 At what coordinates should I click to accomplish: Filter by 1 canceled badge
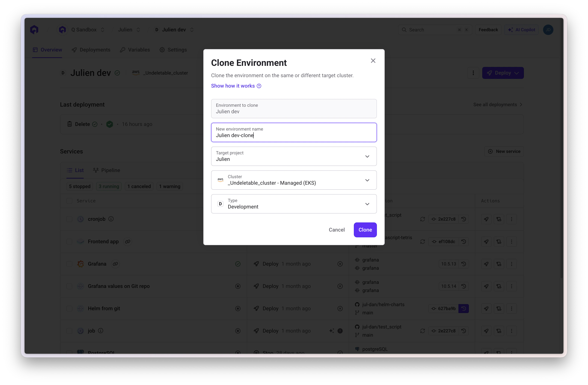click(x=139, y=186)
